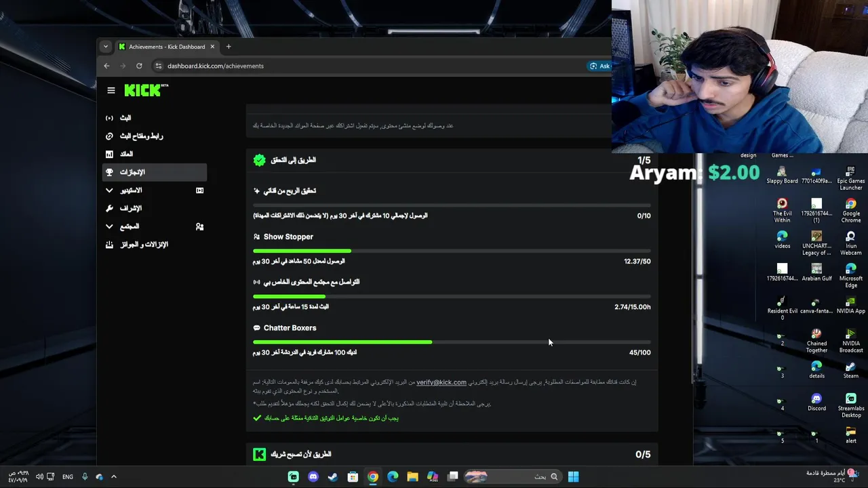Open the Windows Start menu

click(573, 476)
